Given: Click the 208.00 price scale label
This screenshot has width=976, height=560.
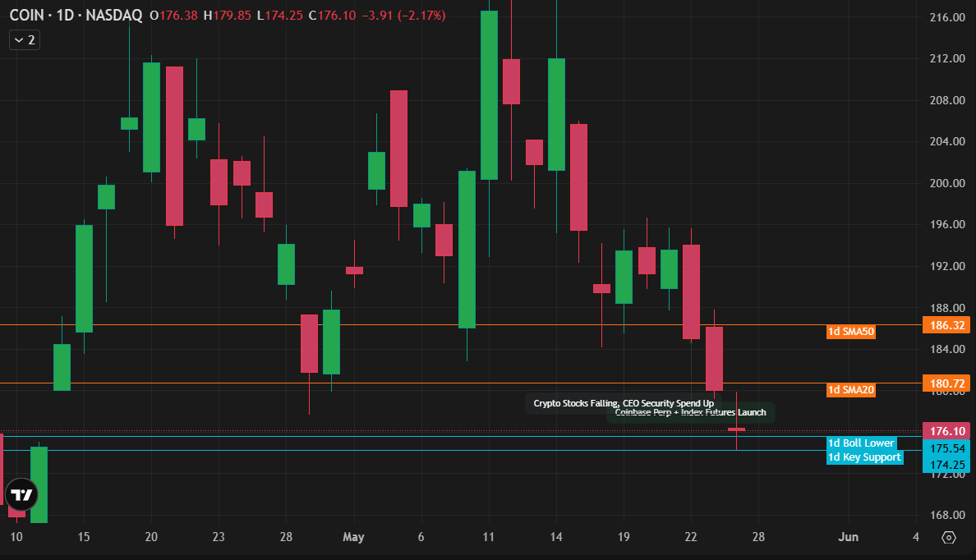Looking at the screenshot, I should [x=946, y=100].
